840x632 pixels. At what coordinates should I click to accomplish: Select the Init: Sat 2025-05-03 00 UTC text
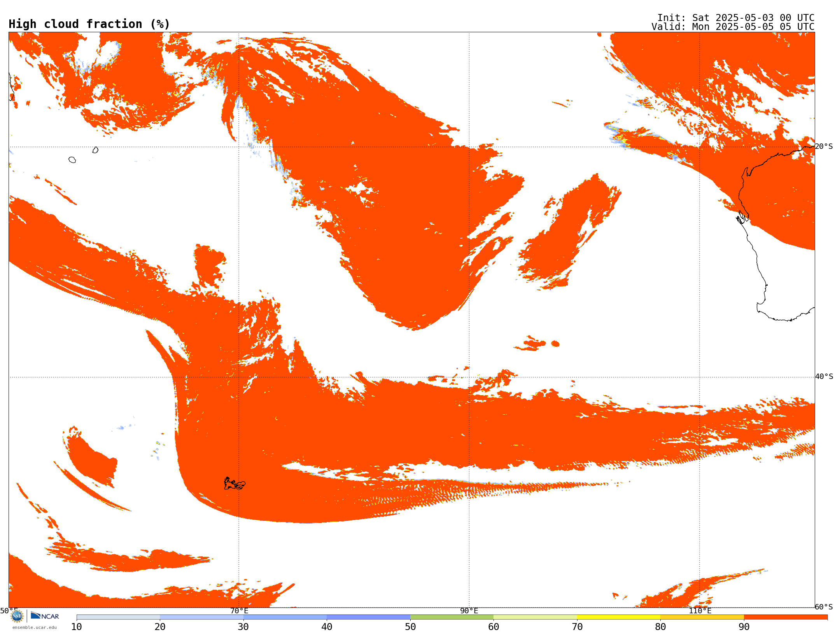pyautogui.click(x=736, y=18)
